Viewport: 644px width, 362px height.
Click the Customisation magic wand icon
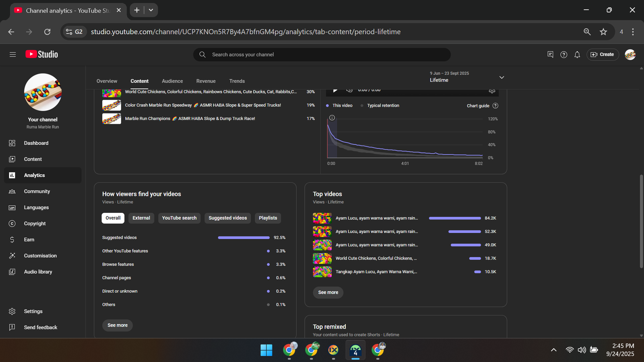[12, 256]
